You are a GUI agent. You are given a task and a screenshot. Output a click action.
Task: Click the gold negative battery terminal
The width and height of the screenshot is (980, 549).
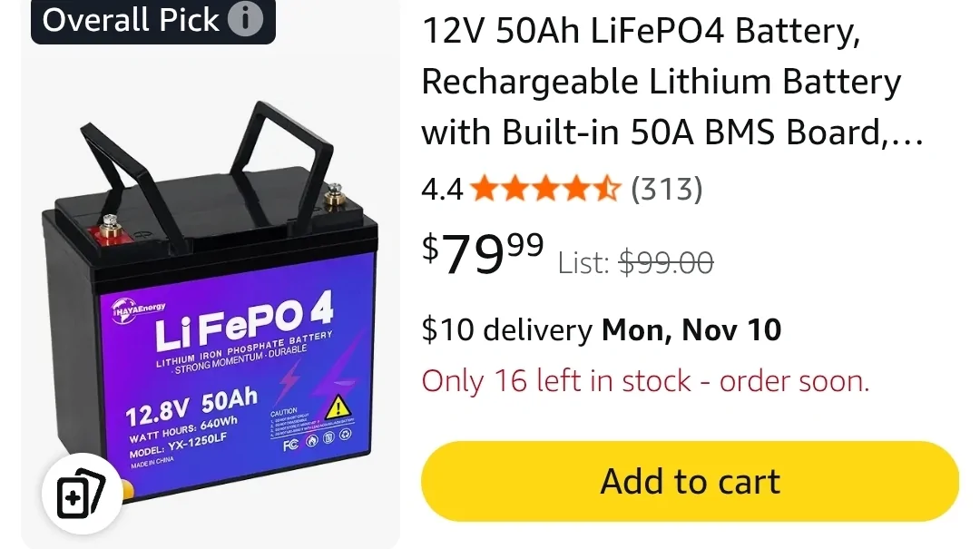tap(334, 199)
